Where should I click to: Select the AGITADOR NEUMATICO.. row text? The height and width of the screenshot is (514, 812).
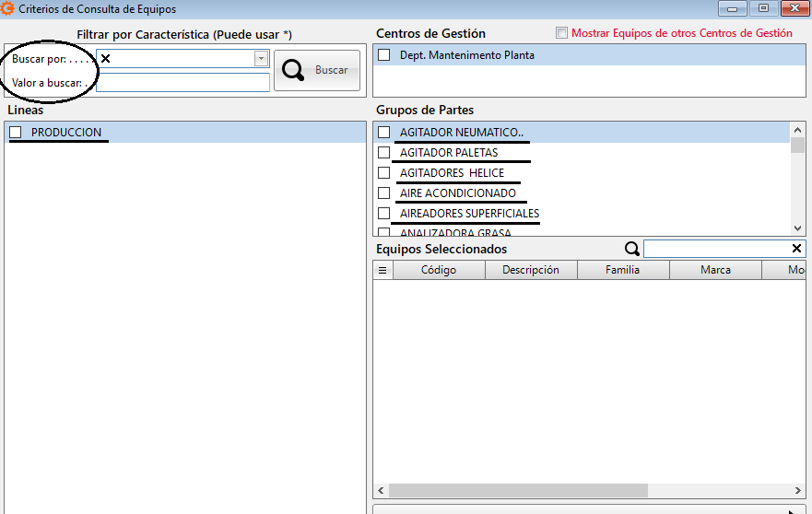click(x=462, y=133)
